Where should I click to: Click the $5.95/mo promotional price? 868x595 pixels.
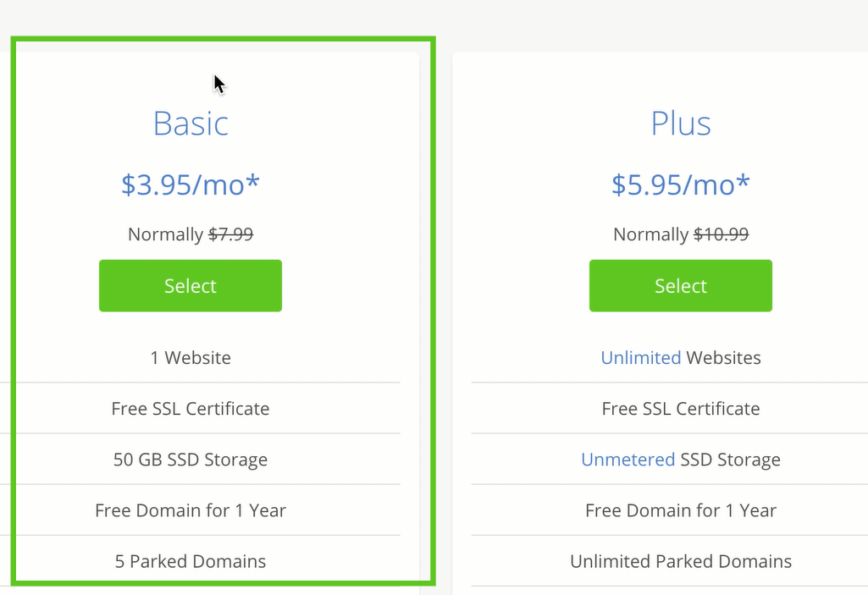(x=680, y=185)
